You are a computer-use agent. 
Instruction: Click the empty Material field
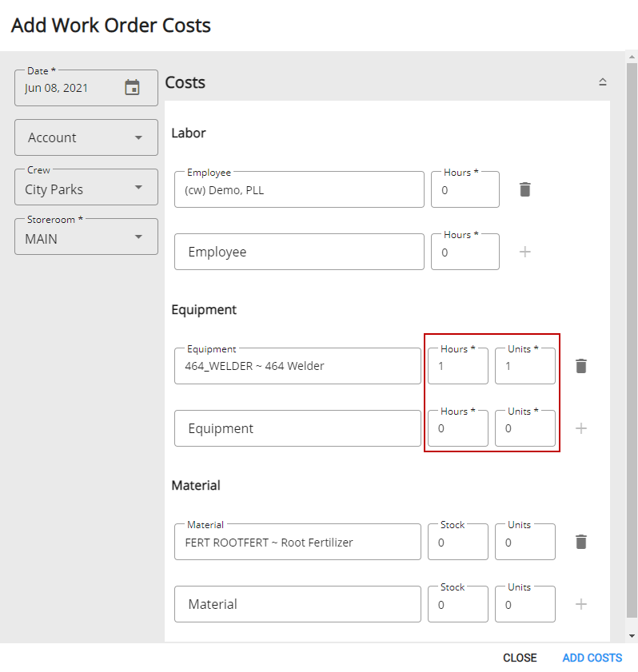(x=297, y=604)
